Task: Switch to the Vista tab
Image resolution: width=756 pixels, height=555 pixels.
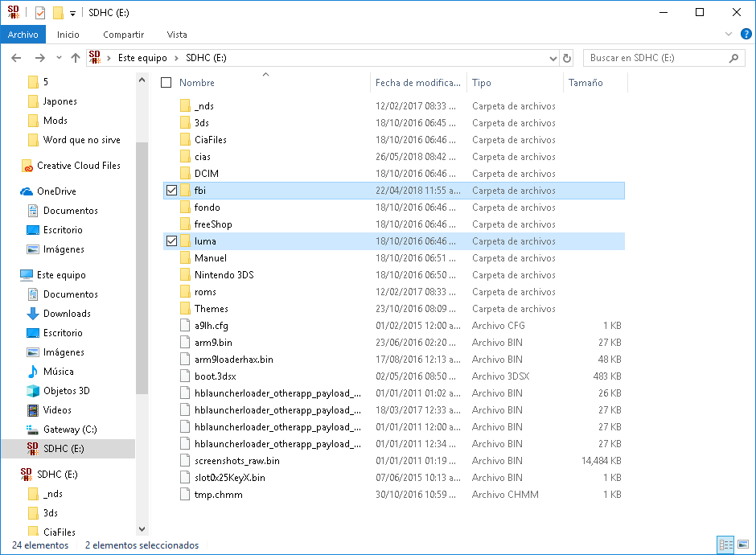Action: (x=176, y=35)
